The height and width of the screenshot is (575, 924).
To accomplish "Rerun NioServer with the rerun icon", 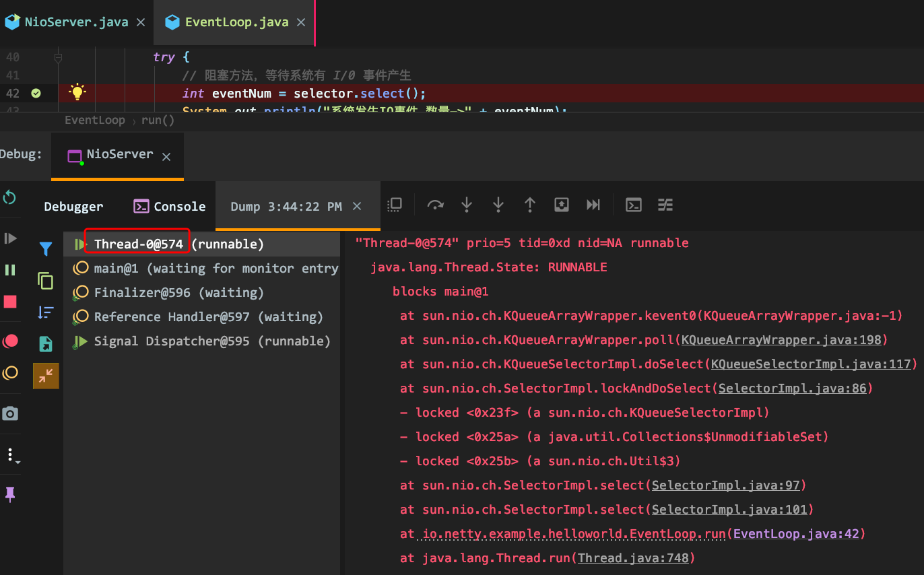I will pos(10,197).
